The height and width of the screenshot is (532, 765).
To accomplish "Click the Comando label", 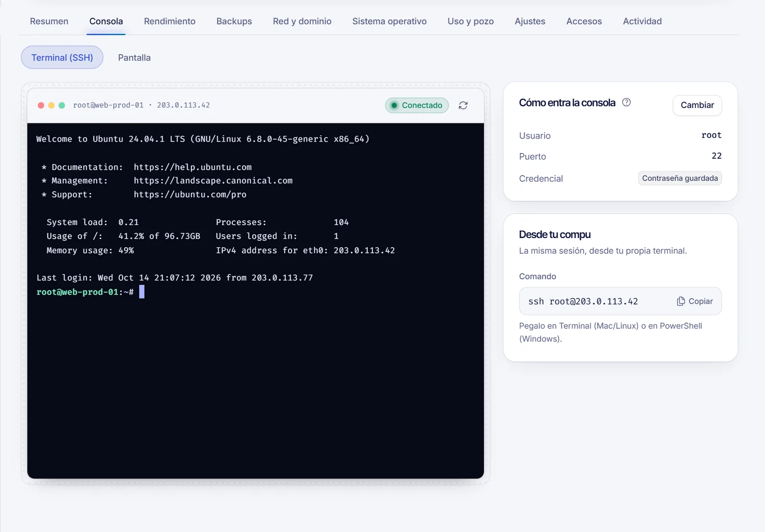I will coord(538,276).
